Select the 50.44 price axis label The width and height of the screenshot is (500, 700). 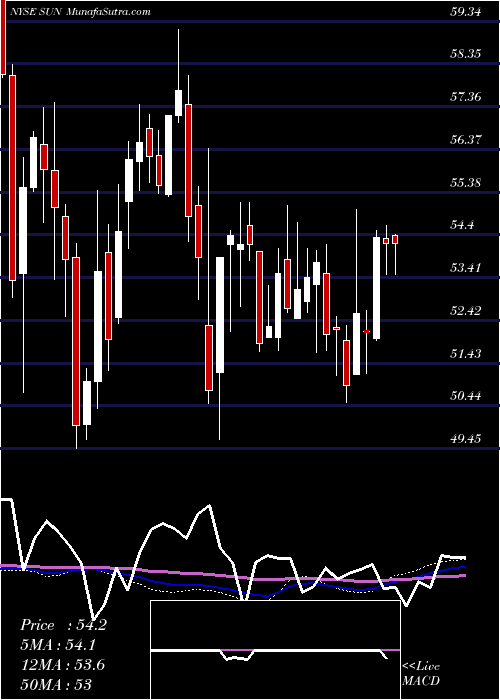tap(466, 396)
